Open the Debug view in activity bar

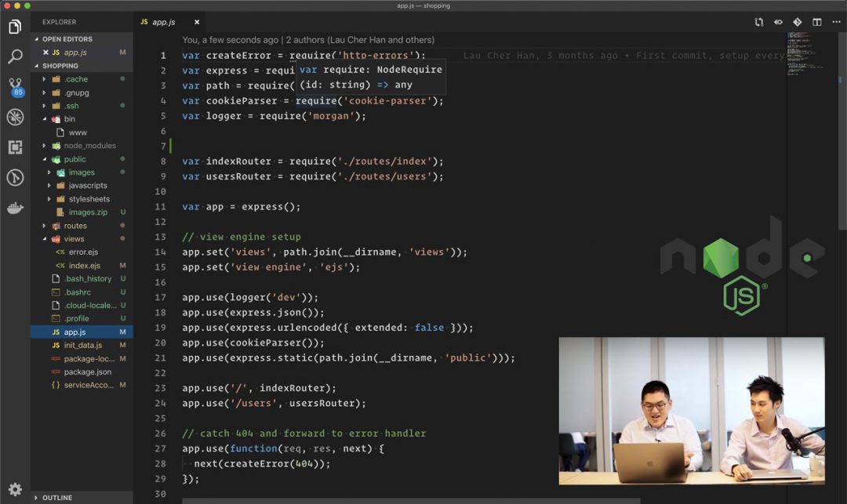click(x=15, y=117)
